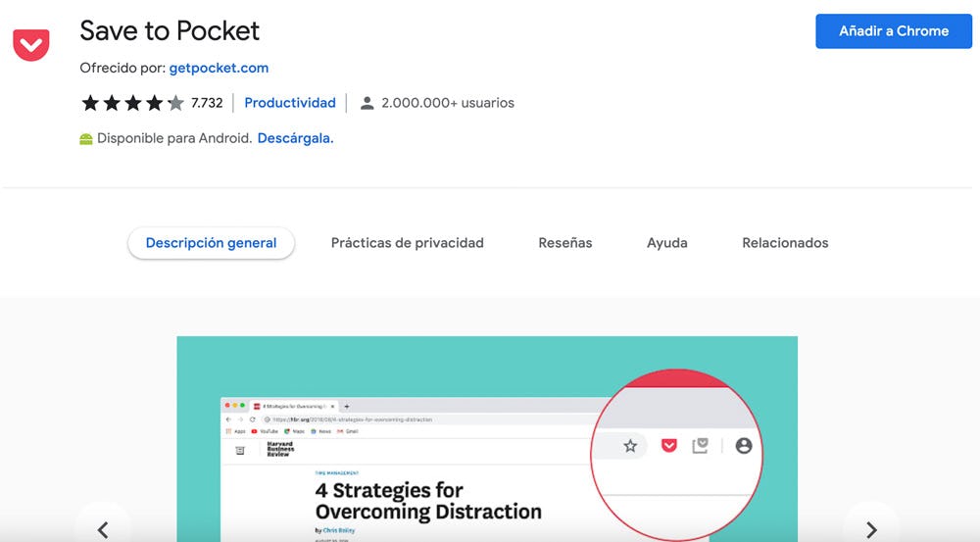This screenshot has width=980, height=542.
Task: Click the teal preview screenshot image
Action: (487, 439)
